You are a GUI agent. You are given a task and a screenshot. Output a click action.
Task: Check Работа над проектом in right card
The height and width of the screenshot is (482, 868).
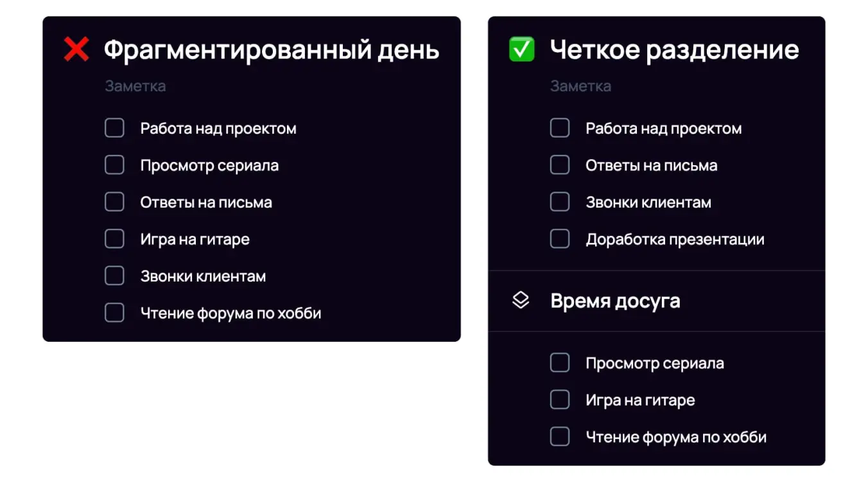(x=559, y=127)
